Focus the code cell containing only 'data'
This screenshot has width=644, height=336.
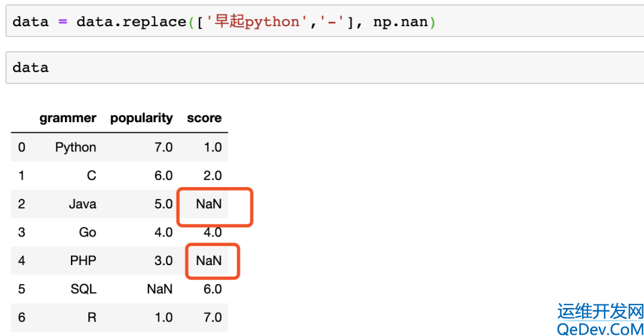(x=325, y=67)
